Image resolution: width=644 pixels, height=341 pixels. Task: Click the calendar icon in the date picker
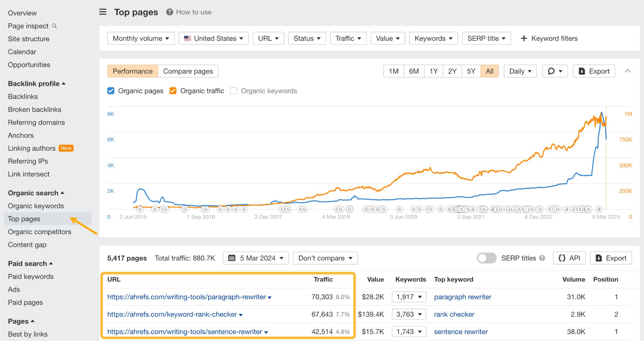tap(232, 258)
